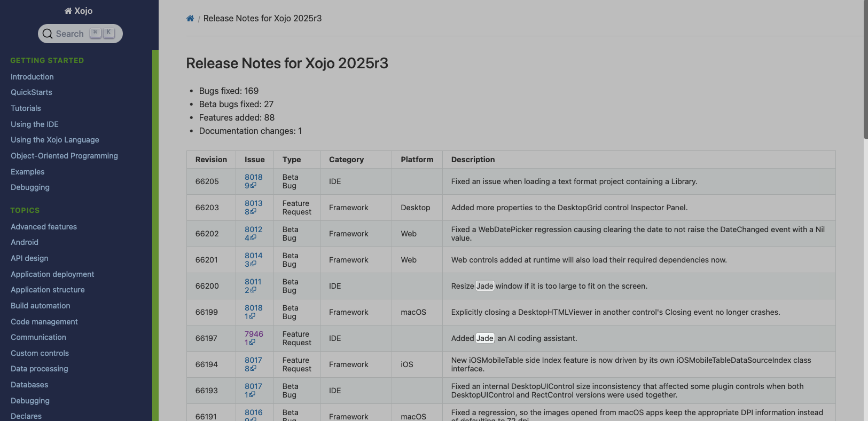Open external link icon for issue 79461
This screenshot has width=868, height=421.
pos(252,343)
